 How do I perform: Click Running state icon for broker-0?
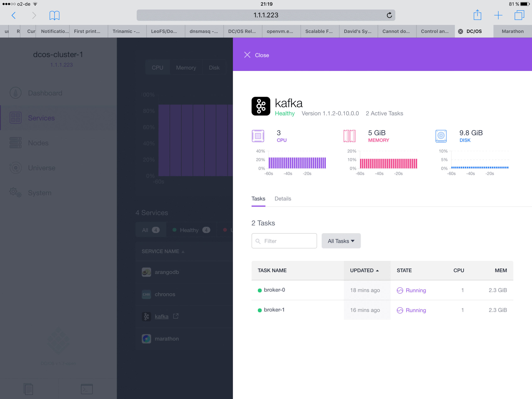coord(400,290)
